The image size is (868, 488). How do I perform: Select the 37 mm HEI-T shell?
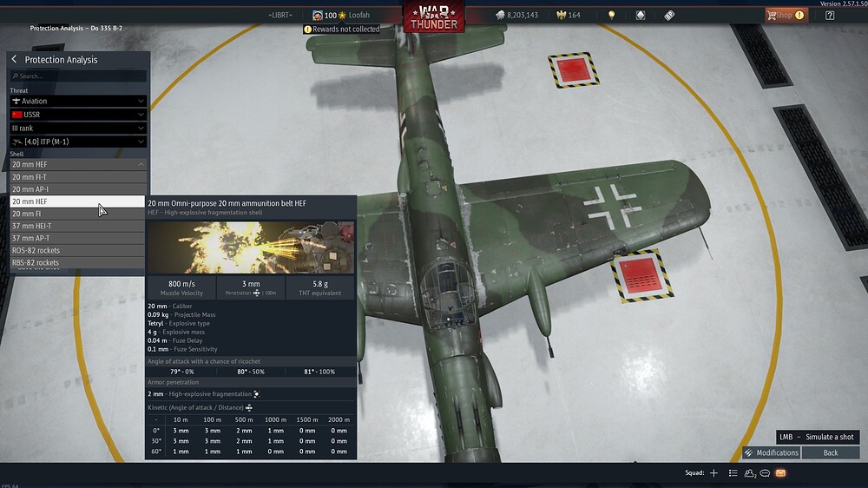pyautogui.click(x=78, y=226)
